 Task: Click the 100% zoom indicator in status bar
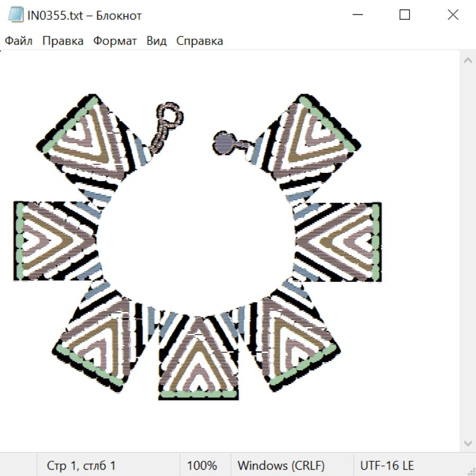coord(202,465)
